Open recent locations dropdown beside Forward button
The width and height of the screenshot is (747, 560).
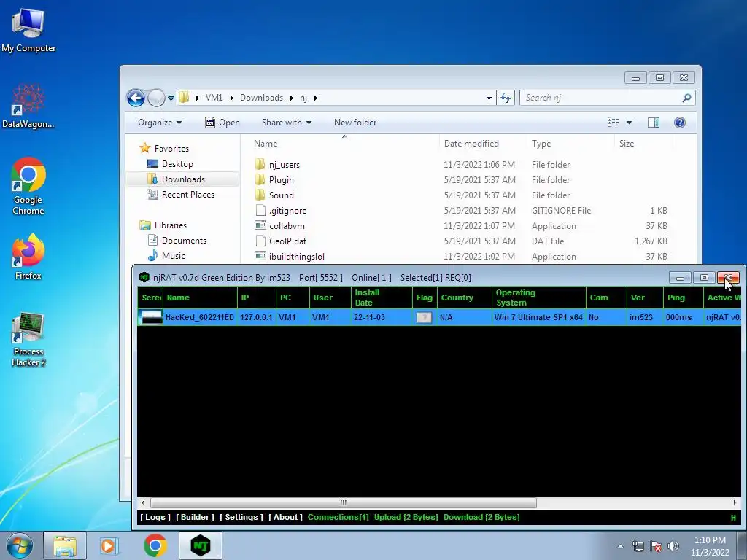(171, 98)
